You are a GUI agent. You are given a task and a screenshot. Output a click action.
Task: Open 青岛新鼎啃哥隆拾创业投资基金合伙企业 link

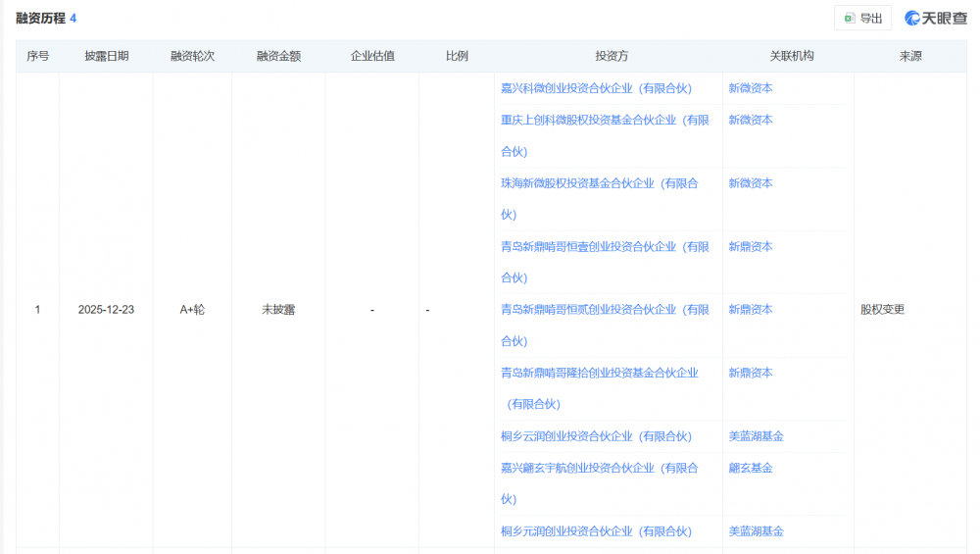coord(599,373)
